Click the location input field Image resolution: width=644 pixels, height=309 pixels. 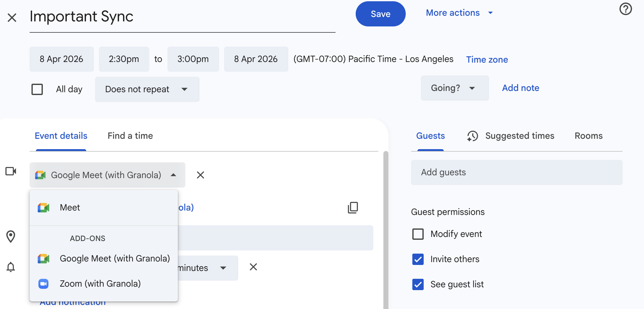tap(275, 238)
